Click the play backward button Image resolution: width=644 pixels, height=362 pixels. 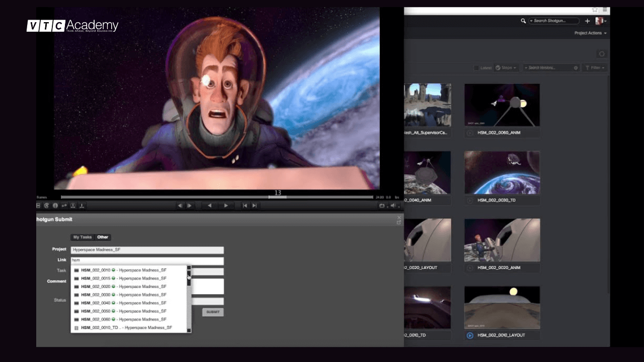tap(210, 206)
